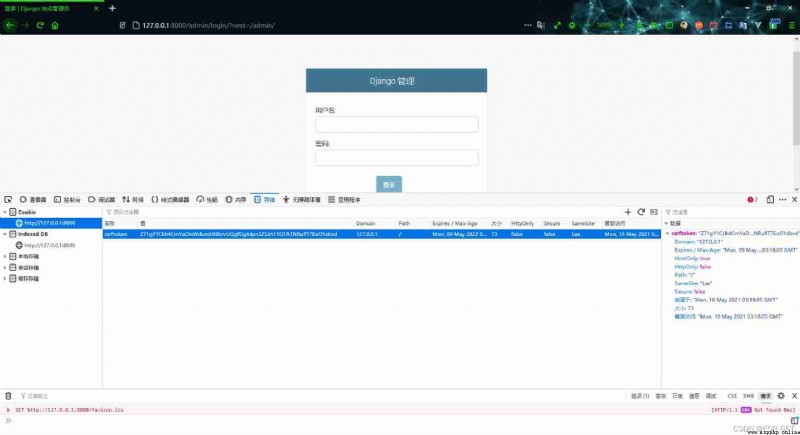Click the browser Forward arrow button
Image resolution: width=800 pixels, height=435 pixels.
(x=25, y=25)
